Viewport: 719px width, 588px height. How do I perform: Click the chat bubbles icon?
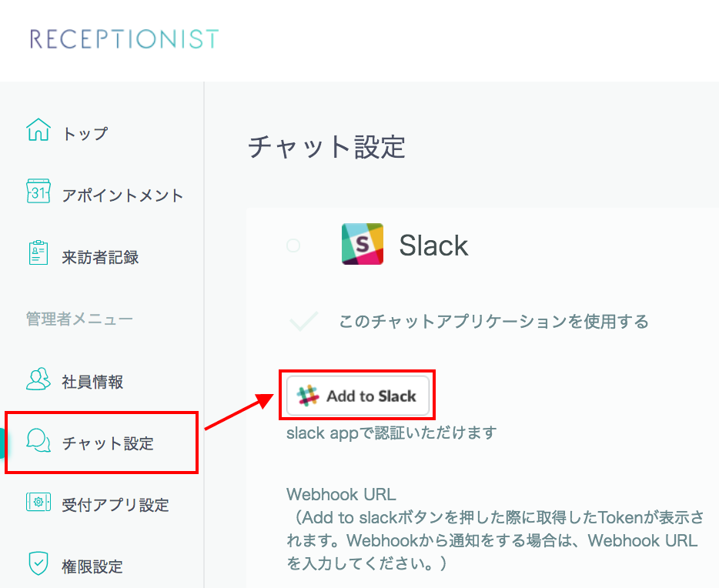[x=38, y=440]
